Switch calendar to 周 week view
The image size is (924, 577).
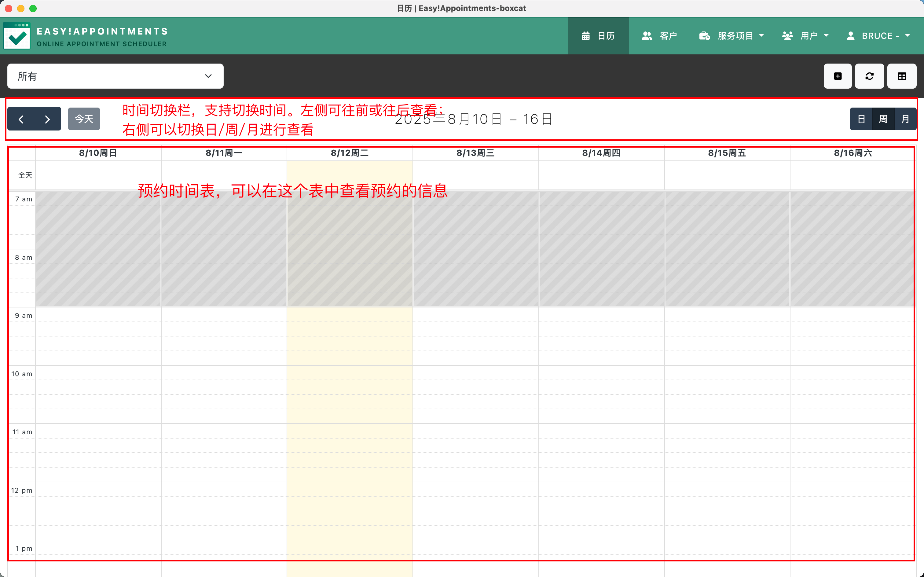(x=883, y=119)
